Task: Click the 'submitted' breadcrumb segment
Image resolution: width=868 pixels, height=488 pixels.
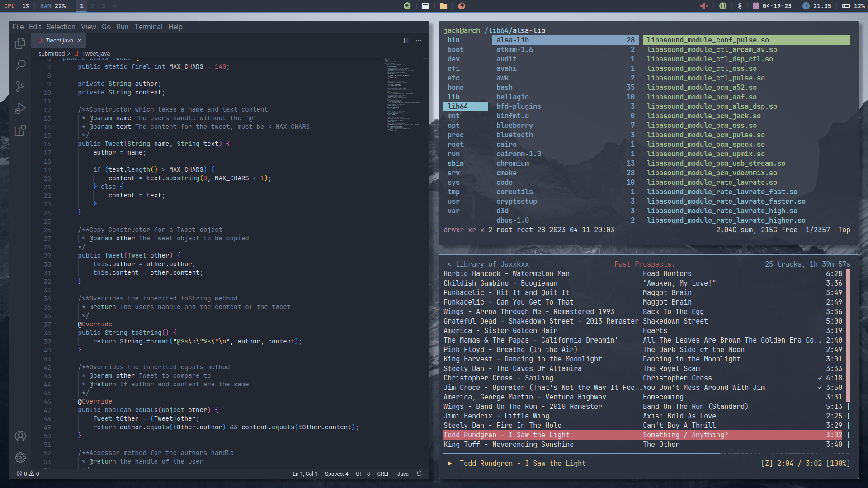Action: pyautogui.click(x=52, y=54)
